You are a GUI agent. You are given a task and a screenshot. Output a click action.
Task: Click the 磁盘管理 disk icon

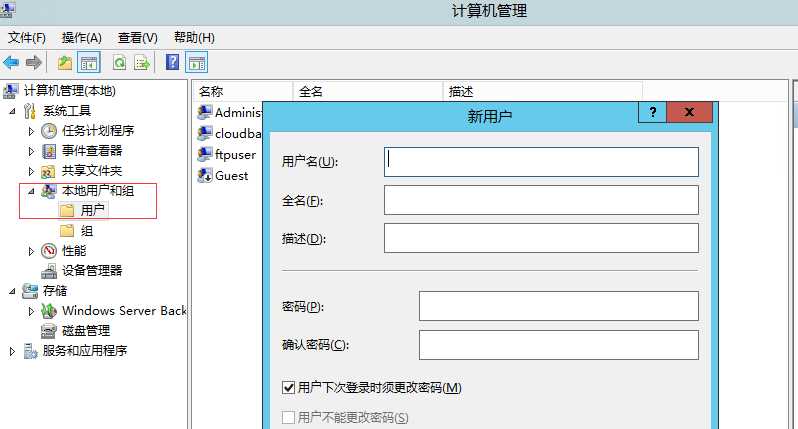pos(49,331)
